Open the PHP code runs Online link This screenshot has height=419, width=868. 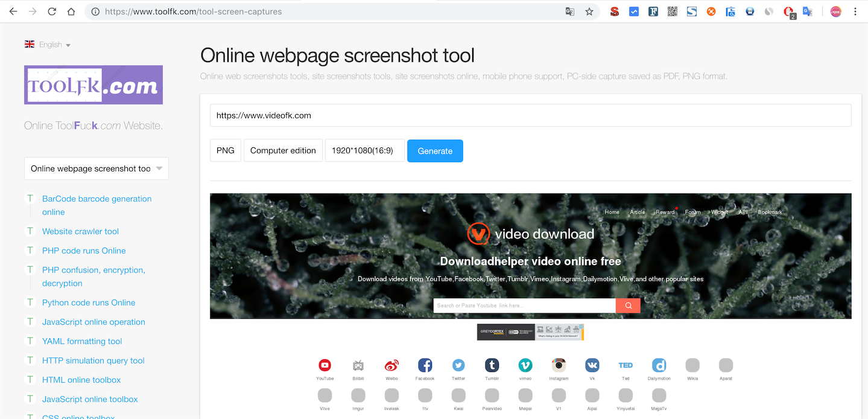[84, 251]
